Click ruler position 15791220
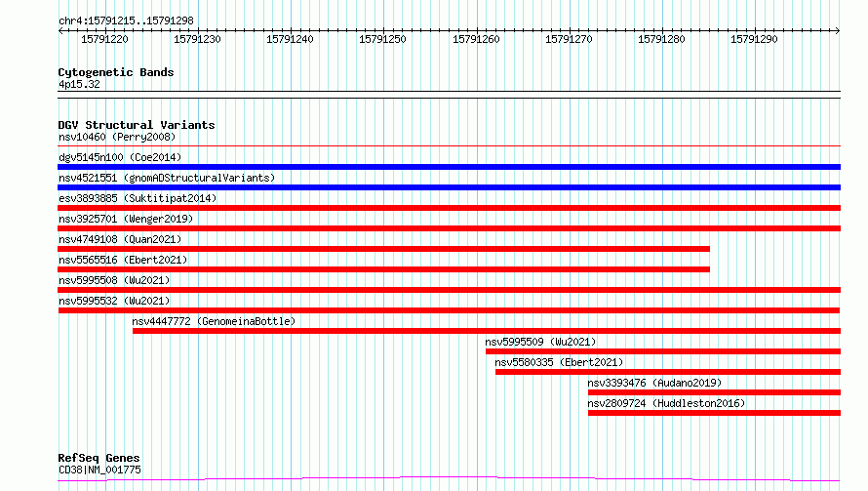868x491 pixels. (104, 39)
